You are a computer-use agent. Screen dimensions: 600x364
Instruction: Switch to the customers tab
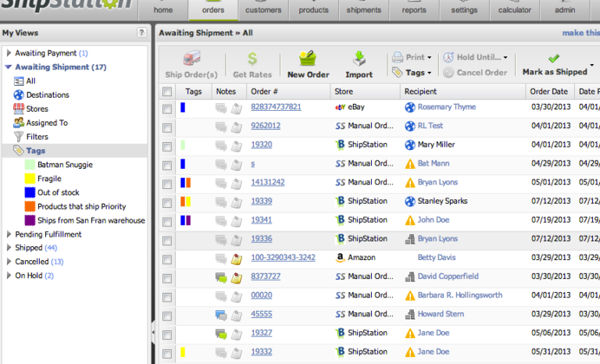263,10
